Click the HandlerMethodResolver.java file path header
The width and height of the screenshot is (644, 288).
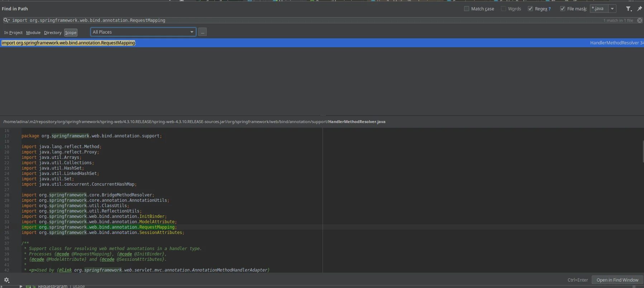coord(194,122)
